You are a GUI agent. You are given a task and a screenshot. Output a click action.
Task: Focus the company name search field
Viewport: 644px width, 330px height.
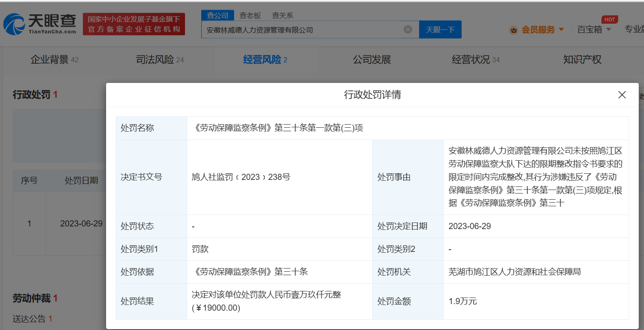302,30
